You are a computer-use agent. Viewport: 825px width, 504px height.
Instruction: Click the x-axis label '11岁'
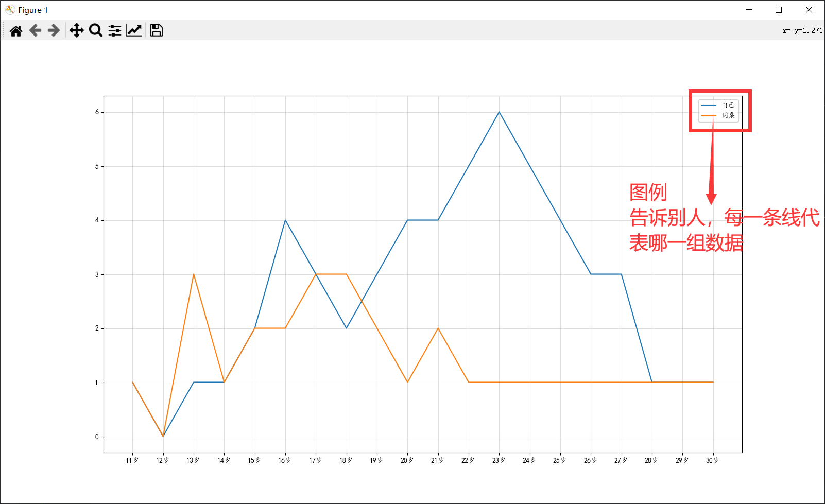pyautogui.click(x=132, y=460)
